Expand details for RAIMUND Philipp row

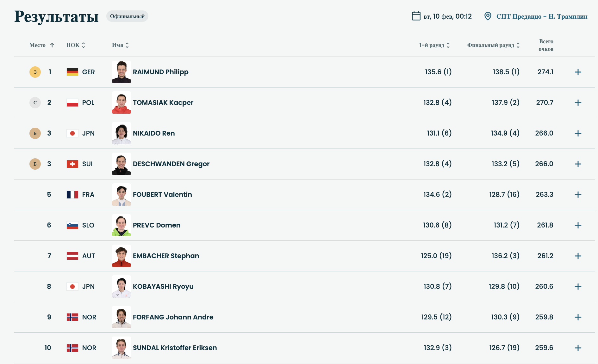[578, 72]
